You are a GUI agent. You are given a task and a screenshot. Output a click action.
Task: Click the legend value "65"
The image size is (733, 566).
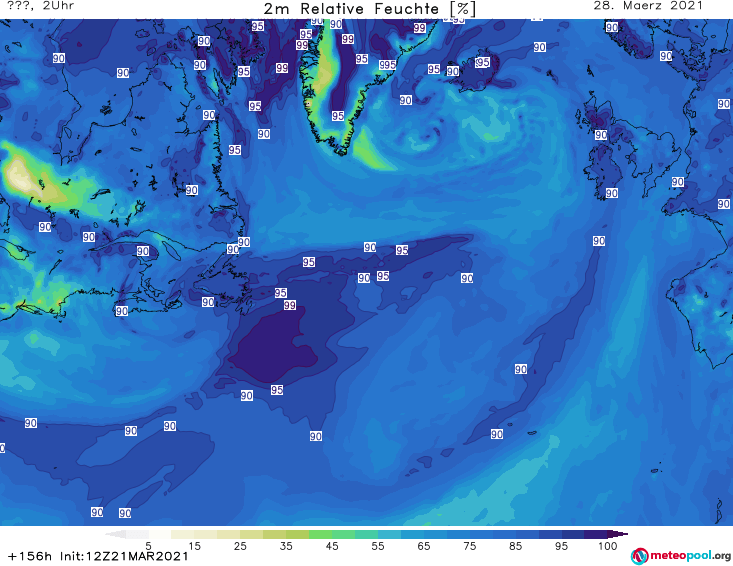tap(424, 546)
